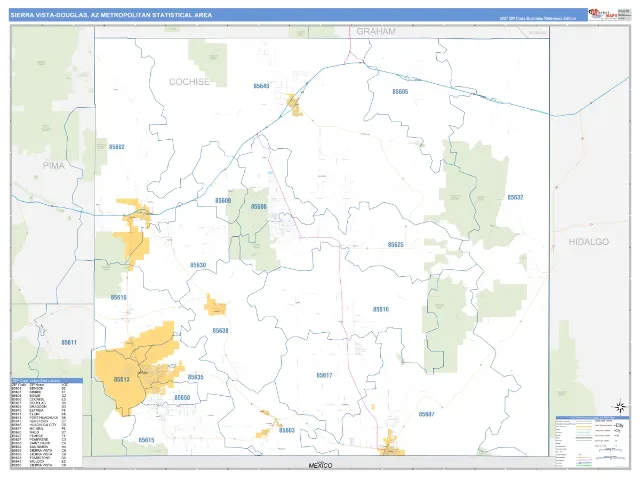Click ZIP code label 85609
Image resolution: width=640 pixels, height=480 pixels.
[x=223, y=200]
